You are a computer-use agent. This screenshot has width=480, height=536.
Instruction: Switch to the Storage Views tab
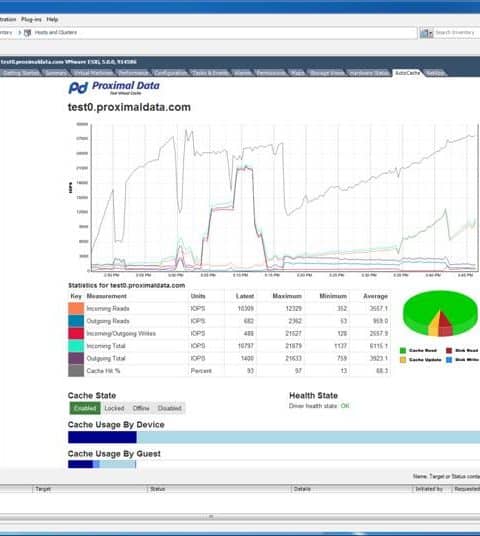[x=326, y=73]
